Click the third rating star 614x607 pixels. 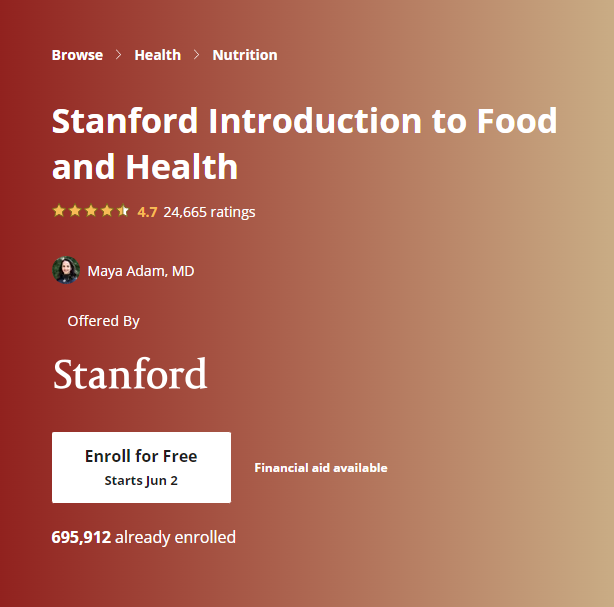tap(91, 211)
